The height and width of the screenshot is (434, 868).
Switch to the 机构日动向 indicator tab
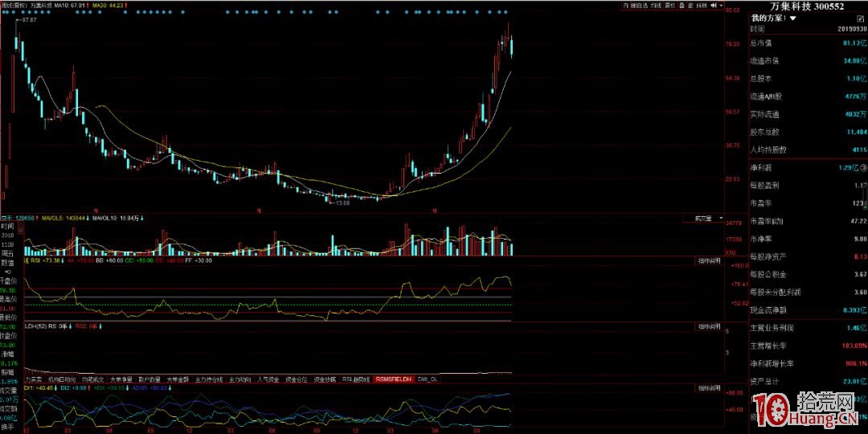point(62,379)
